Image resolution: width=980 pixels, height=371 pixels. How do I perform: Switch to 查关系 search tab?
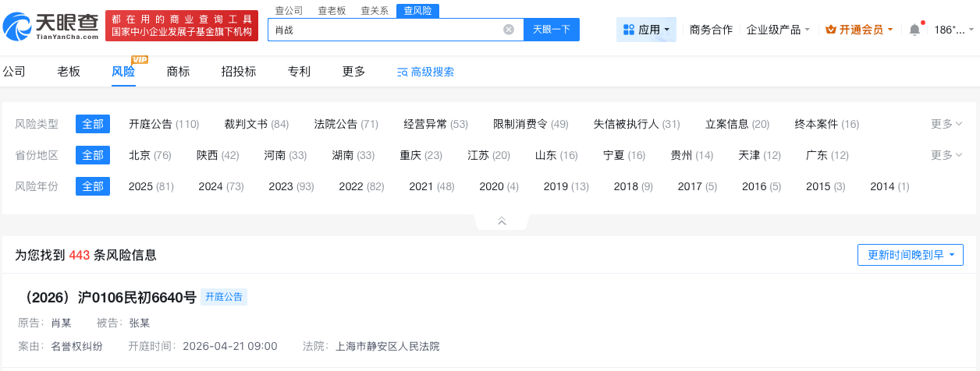tap(375, 11)
